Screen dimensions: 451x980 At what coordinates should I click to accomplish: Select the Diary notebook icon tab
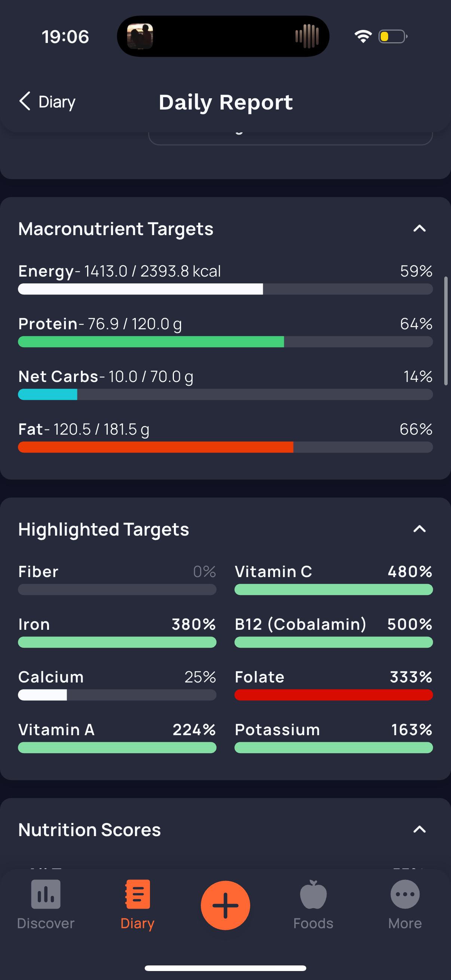point(137,894)
